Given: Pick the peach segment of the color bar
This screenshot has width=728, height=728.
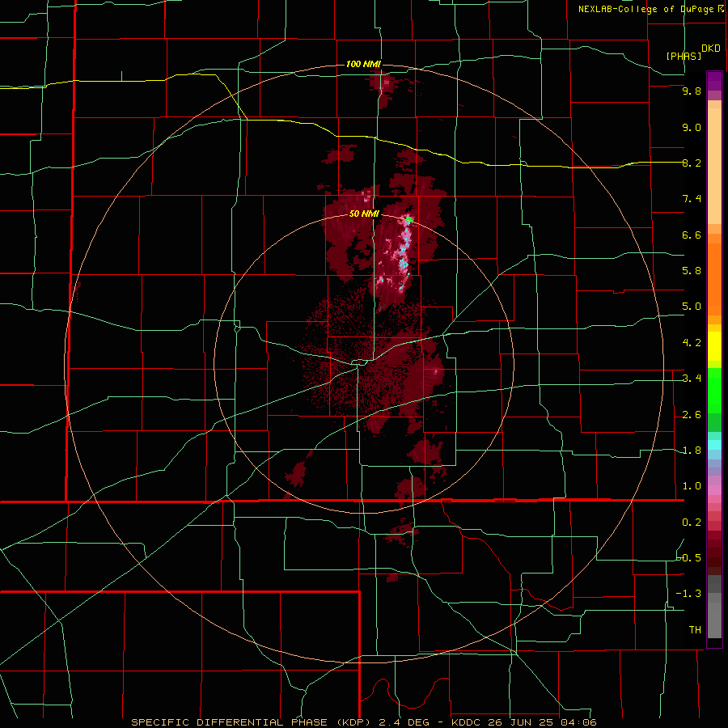Looking at the screenshot, I should (x=714, y=167).
